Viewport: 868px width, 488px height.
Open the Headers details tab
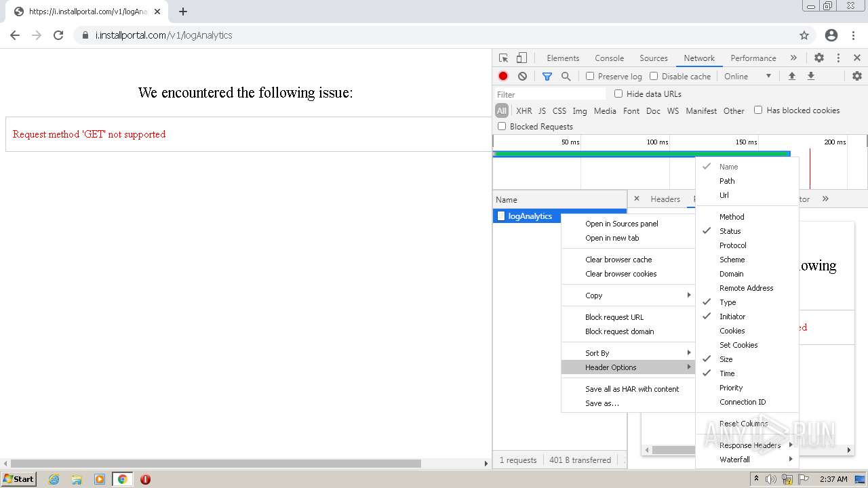click(665, 199)
